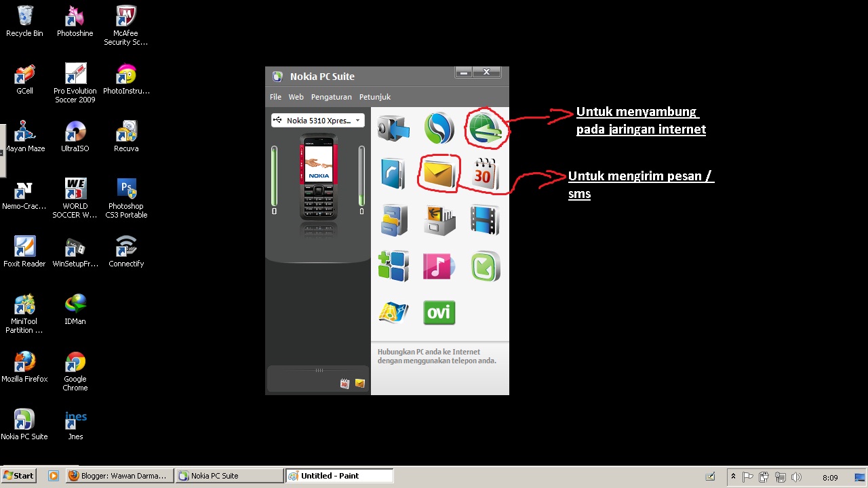
Task: Show hidden tray icons arrow
Action: (x=733, y=477)
